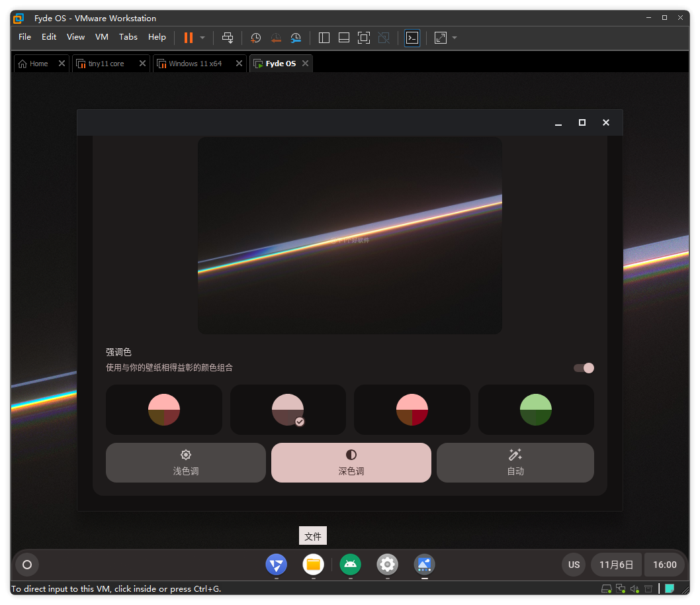Expand the stretch guest dropdown arrow

pos(455,38)
